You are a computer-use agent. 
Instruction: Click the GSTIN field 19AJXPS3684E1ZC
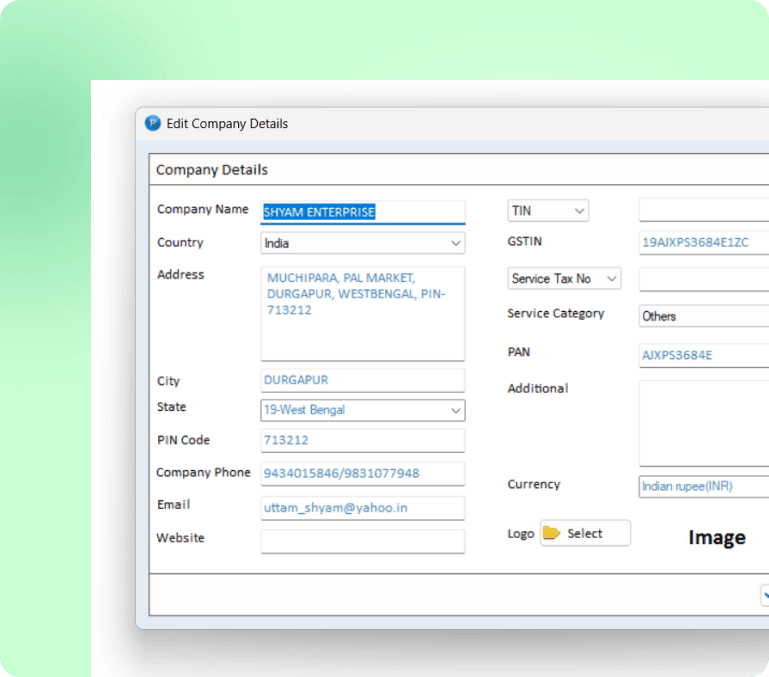(x=704, y=242)
